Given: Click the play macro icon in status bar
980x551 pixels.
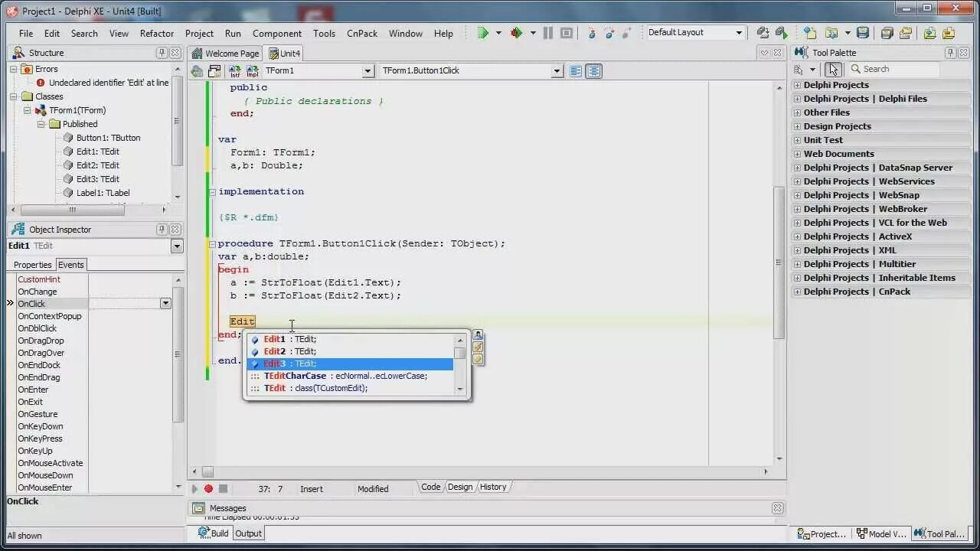Looking at the screenshot, I should [194, 488].
